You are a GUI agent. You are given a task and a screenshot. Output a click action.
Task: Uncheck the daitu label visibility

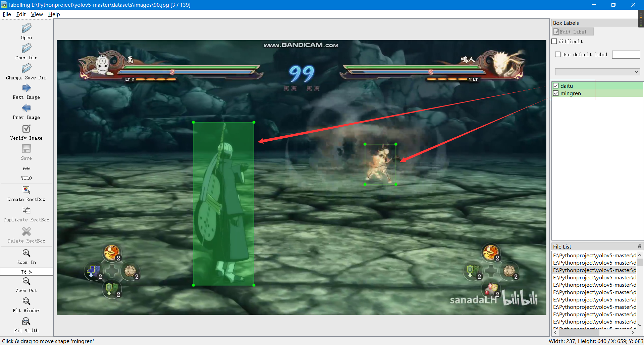556,86
